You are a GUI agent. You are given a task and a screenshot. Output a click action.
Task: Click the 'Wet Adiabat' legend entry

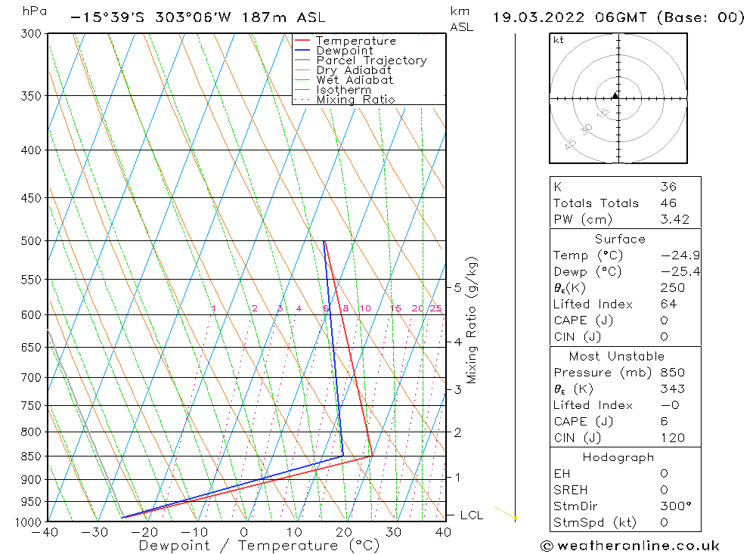pos(355,80)
